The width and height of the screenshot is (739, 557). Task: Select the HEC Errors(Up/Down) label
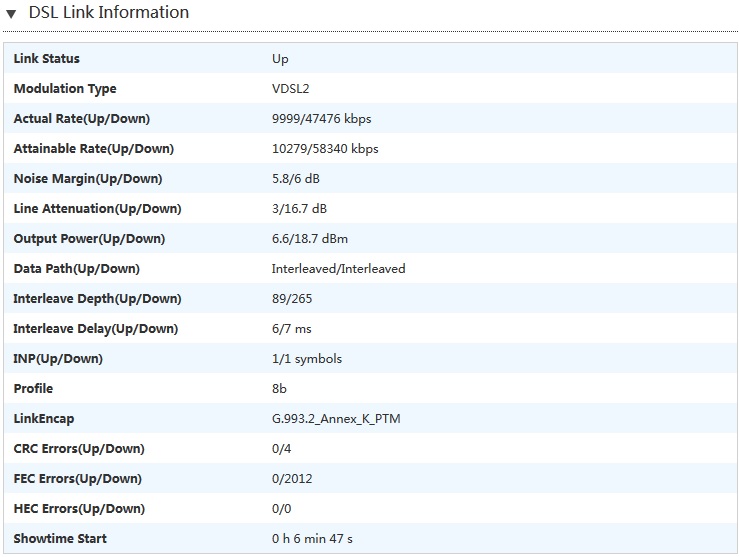click(79, 509)
